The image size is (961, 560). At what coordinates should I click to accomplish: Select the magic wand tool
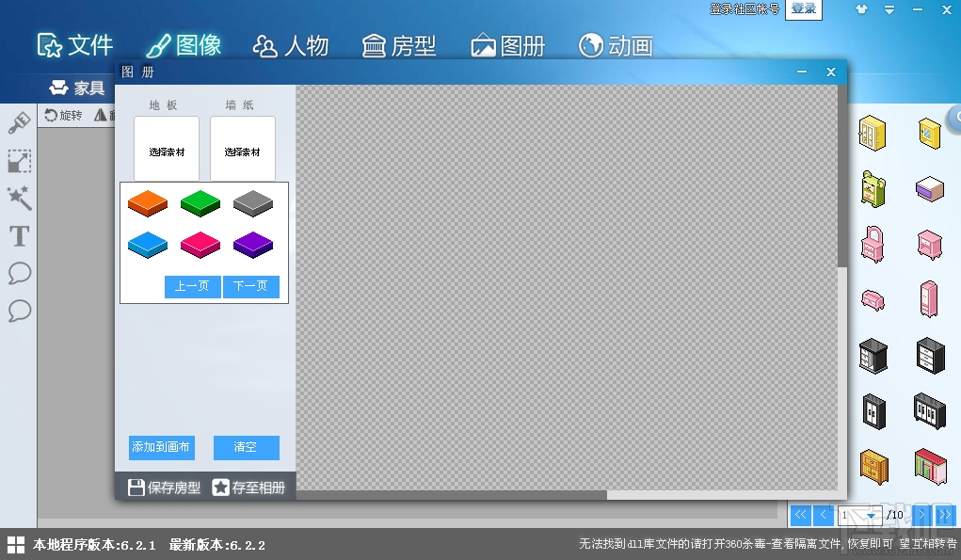point(19,199)
